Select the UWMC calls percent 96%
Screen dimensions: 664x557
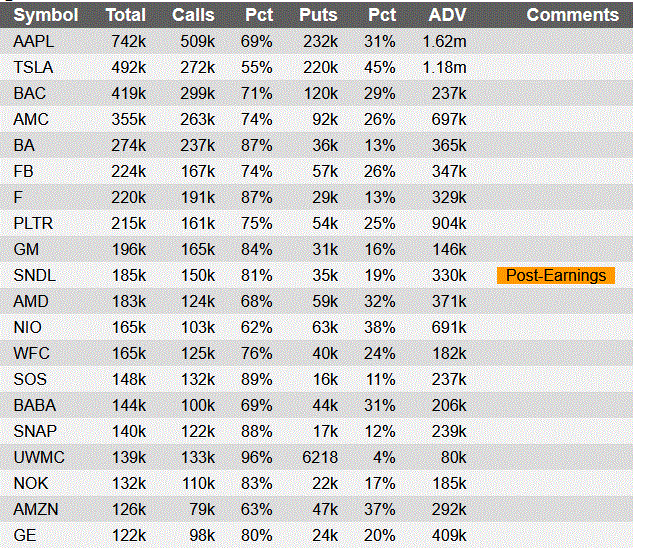(257, 457)
